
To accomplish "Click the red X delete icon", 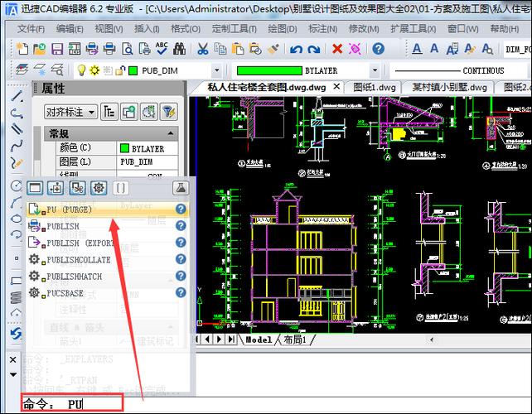I will pos(337,49).
